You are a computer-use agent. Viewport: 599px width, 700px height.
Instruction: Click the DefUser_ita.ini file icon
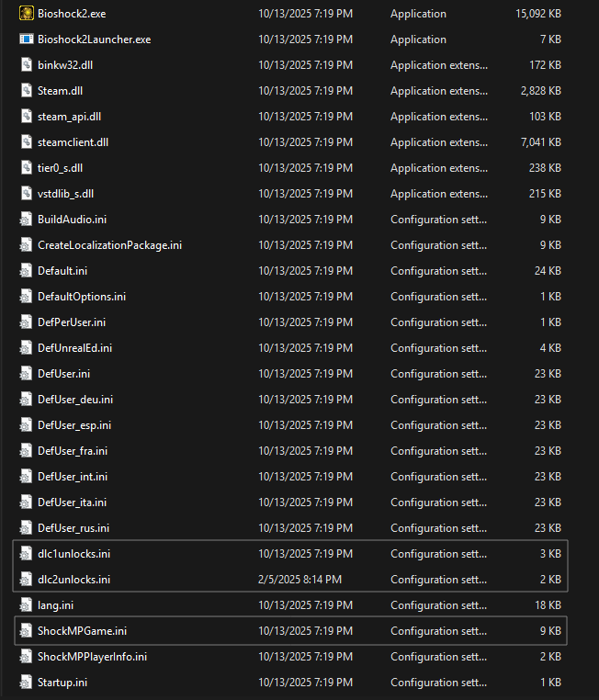[x=26, y=502]
